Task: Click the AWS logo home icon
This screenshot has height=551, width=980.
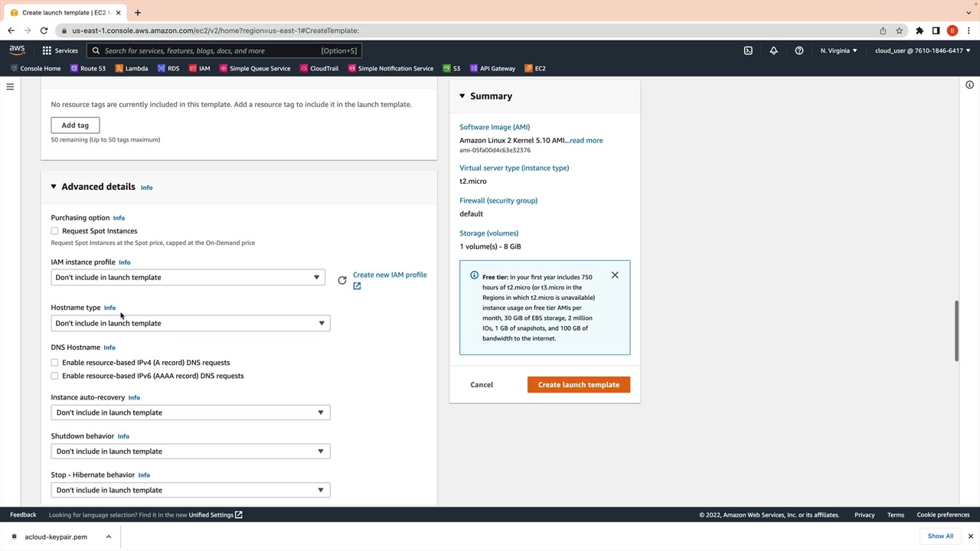Action: (x=17, y=51)
